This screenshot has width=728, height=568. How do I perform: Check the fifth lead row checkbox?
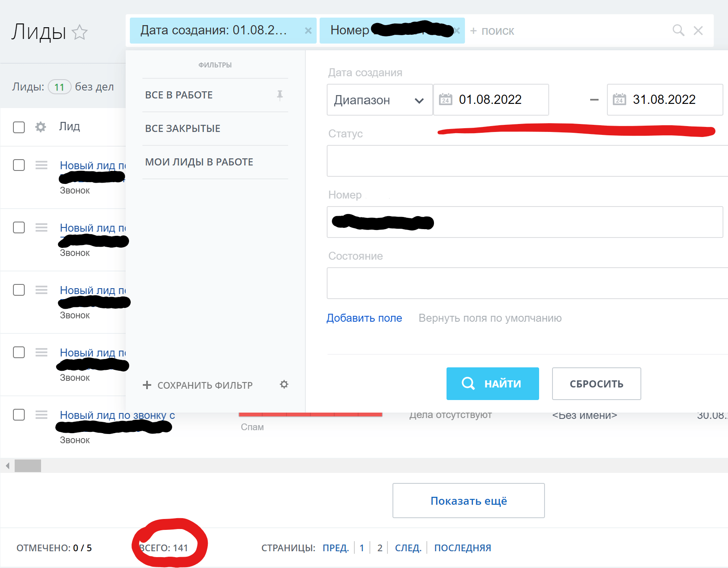19,415
